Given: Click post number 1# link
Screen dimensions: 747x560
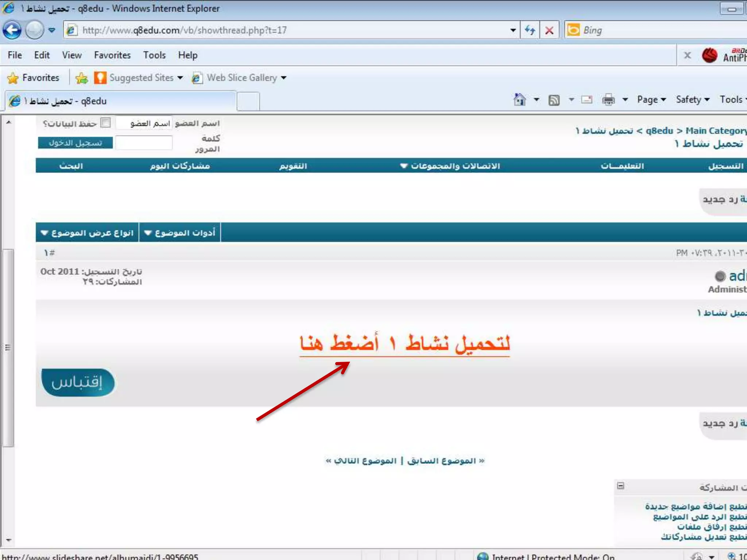Looking at the screenshot, I should pyautogui.click(x=49, y=253).
